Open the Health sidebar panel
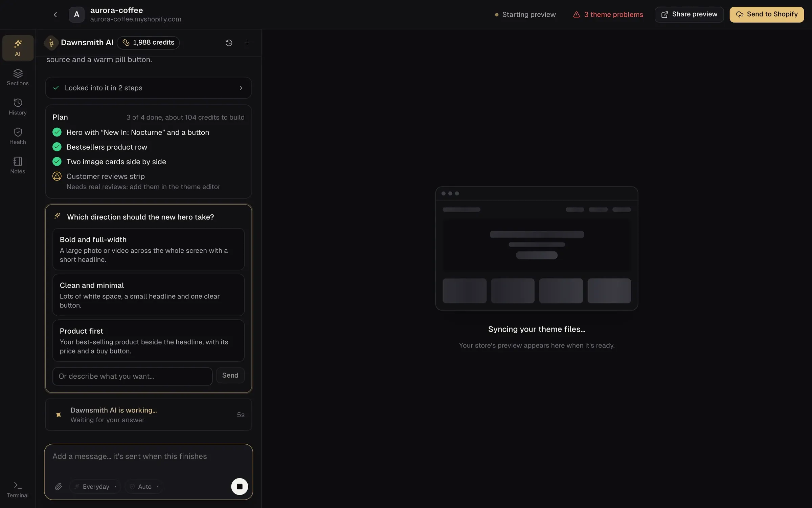This screenshot has height=508, width=812. [18, 136]
